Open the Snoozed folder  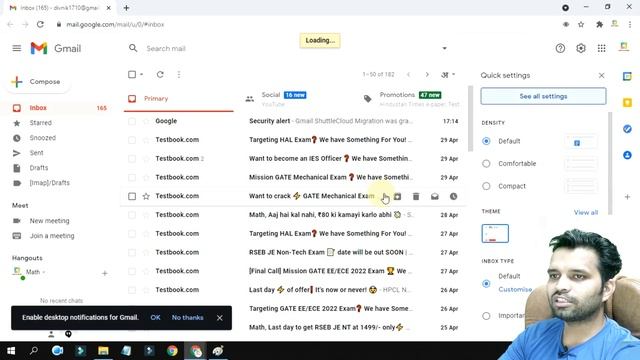tap(42, 138)
